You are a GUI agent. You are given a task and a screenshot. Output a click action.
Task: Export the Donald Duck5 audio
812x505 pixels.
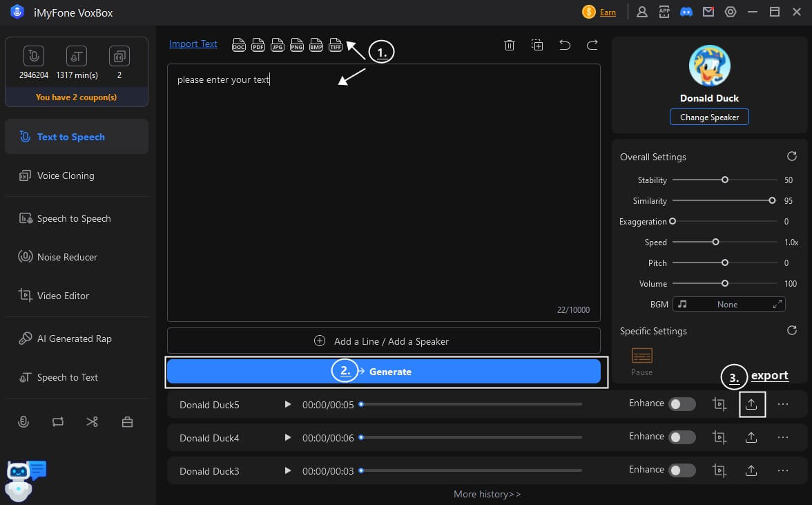coord(751,405)
